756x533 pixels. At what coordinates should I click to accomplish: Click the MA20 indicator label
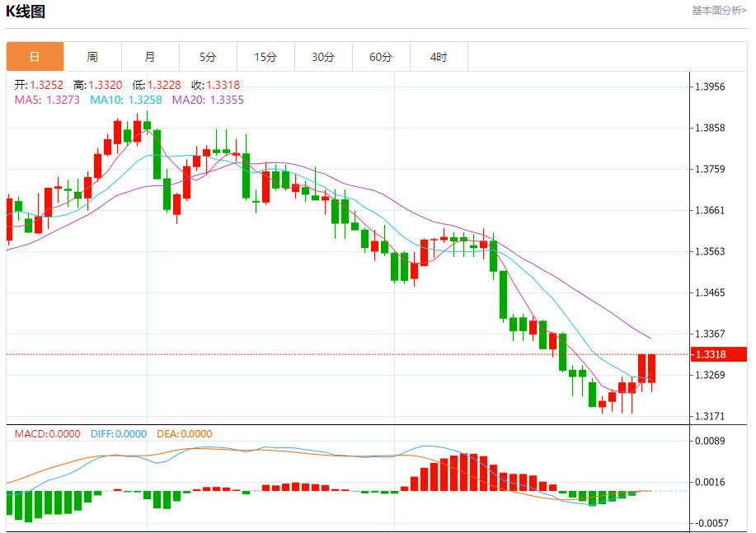[208, 100]
